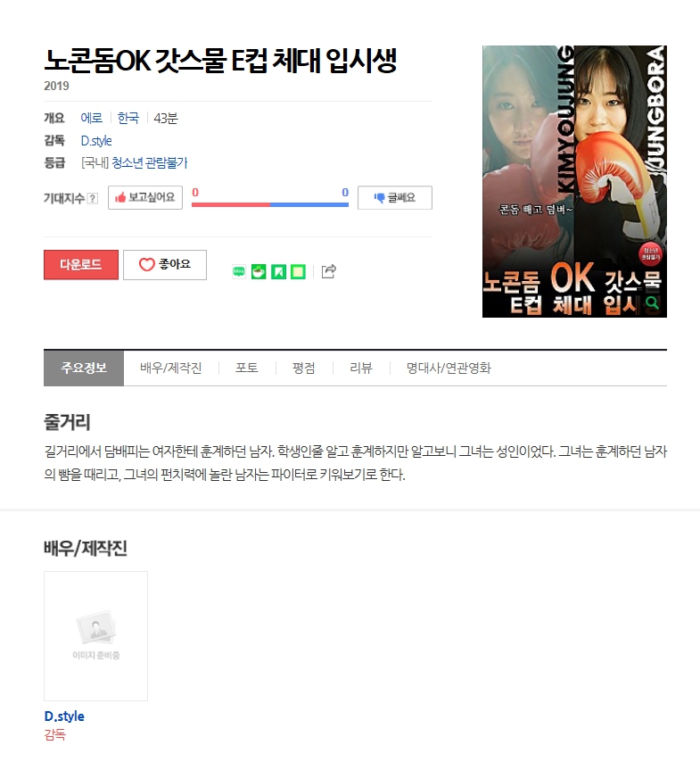Select the 주요정보 tab

[84, 368]
